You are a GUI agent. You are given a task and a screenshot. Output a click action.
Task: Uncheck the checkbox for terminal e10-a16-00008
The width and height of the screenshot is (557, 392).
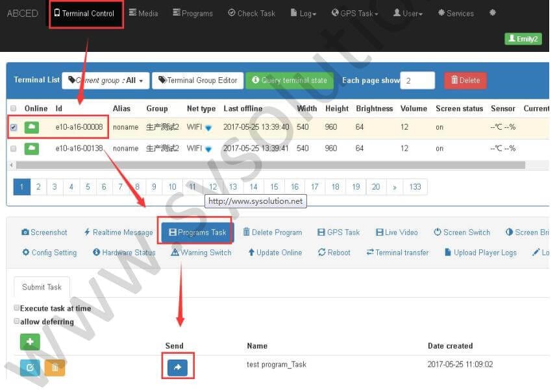tap(14, 127)
